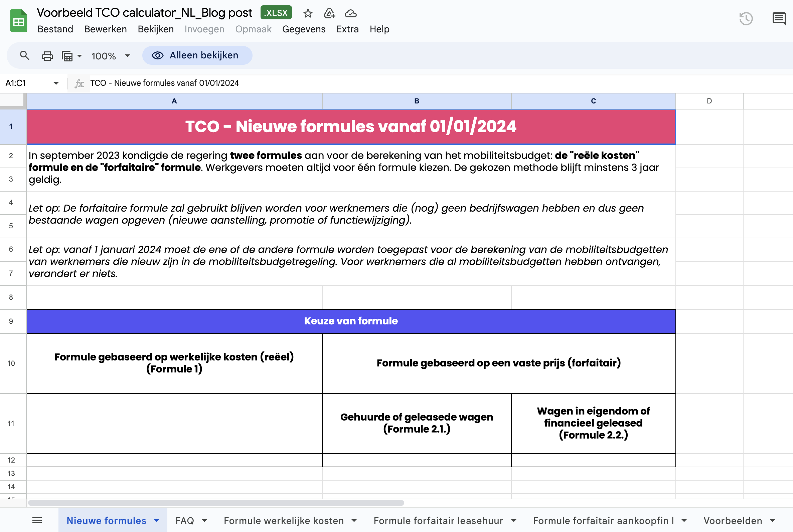Open the comments panel icon
The width and height of the screenshot is (793, 532).
[x=779, y=19]
